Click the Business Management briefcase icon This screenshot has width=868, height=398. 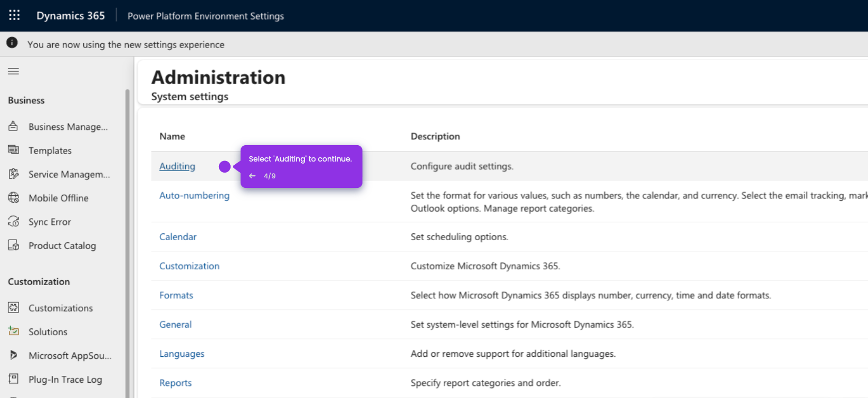click(x=13, y=127)
